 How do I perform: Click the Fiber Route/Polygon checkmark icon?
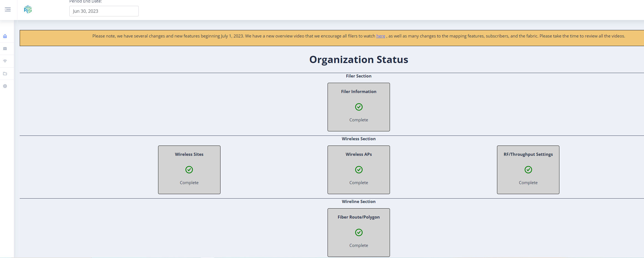click(x=359, y=232)
